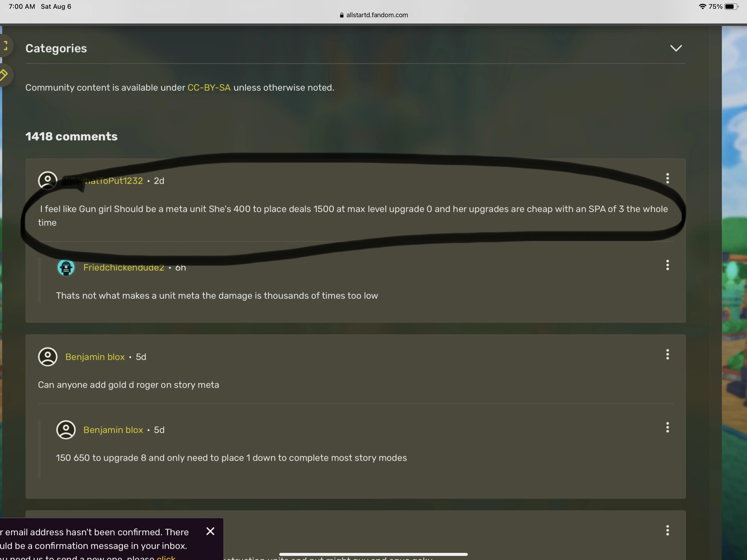Click the allstartd.fandom.com address bar

coord(373,15)
